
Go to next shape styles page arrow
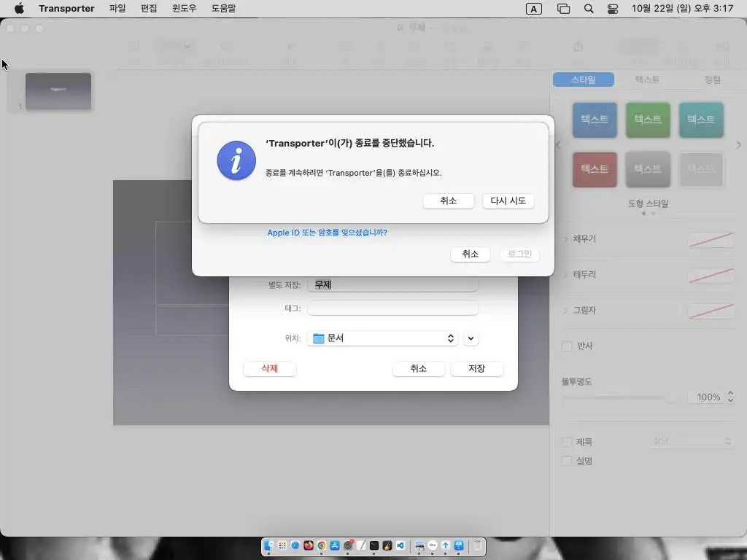(738, 144)
